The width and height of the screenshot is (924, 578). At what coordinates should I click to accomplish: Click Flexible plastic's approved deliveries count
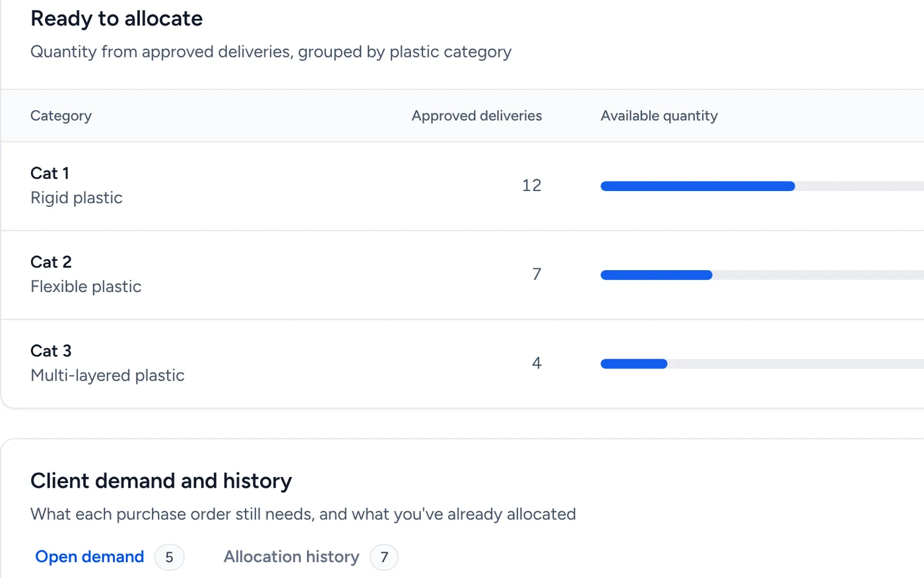pos(537,274)
